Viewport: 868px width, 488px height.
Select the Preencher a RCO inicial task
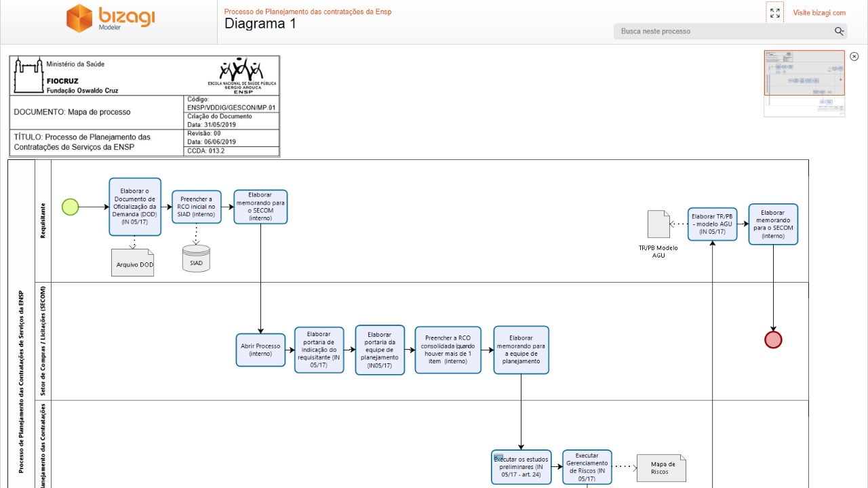196,207
